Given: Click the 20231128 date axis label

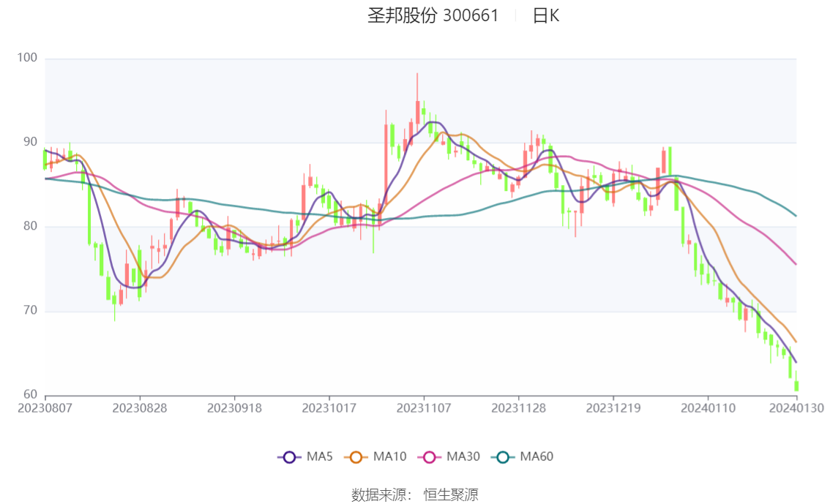Looking at the screenshot, I should [519, 408].
